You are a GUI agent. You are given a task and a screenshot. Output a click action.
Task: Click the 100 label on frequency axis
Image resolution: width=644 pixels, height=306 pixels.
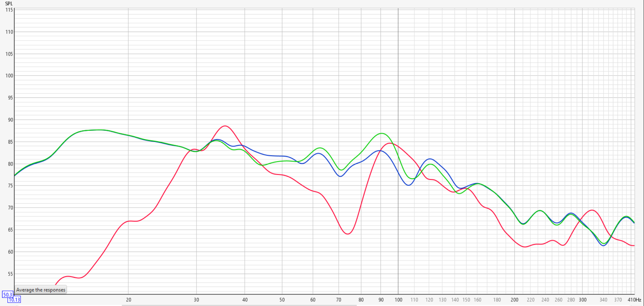(398, 300)
